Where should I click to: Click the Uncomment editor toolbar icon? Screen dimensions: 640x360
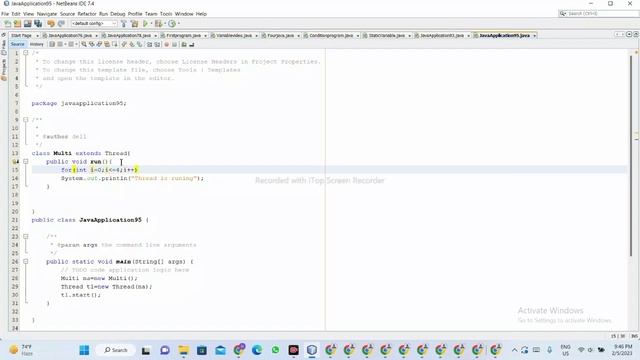click(x=191, y=44)
